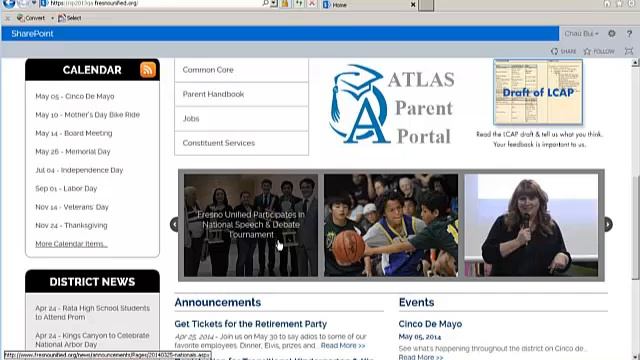Click the DISTRICT NEWS panel heading
640x360 pixels.
pos(92,282)
